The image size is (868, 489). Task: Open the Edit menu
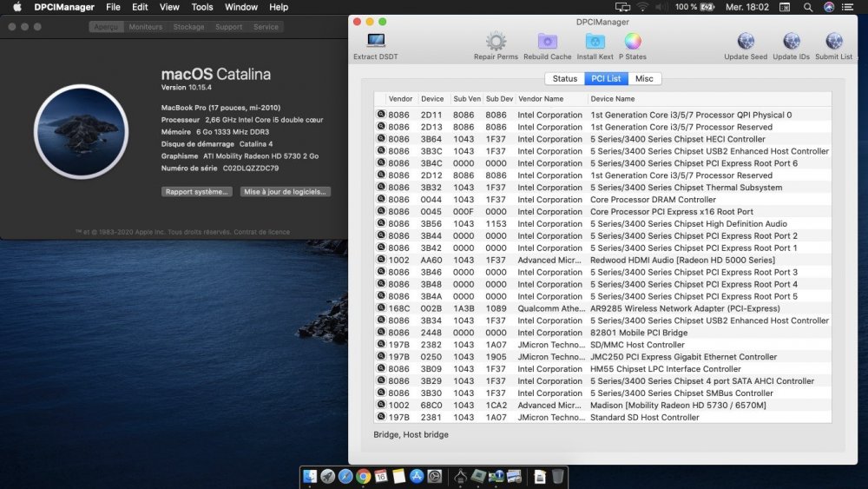140,7
